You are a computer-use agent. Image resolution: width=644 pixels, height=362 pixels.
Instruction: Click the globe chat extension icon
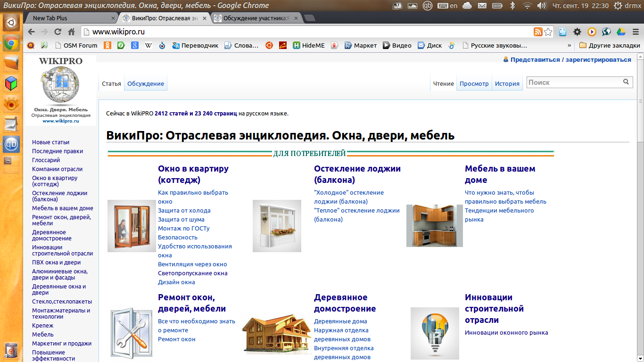point(606,32)
